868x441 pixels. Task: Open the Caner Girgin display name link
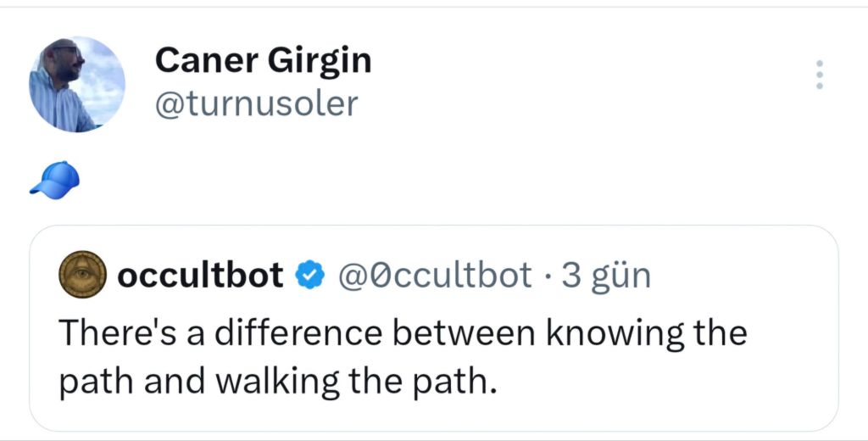pos(263,60)
